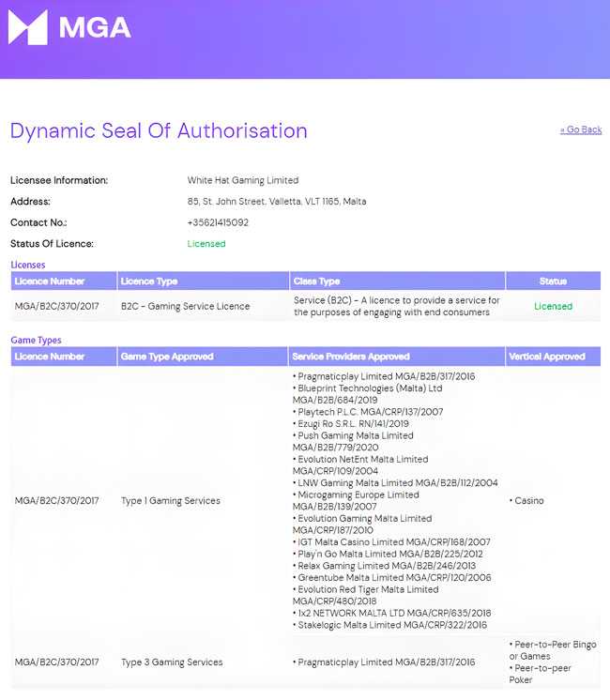610x700 pixels.
Task: Click Playtech P.L.C. MGA/CRP/137/2007 entry
Action: click(368, 412)
